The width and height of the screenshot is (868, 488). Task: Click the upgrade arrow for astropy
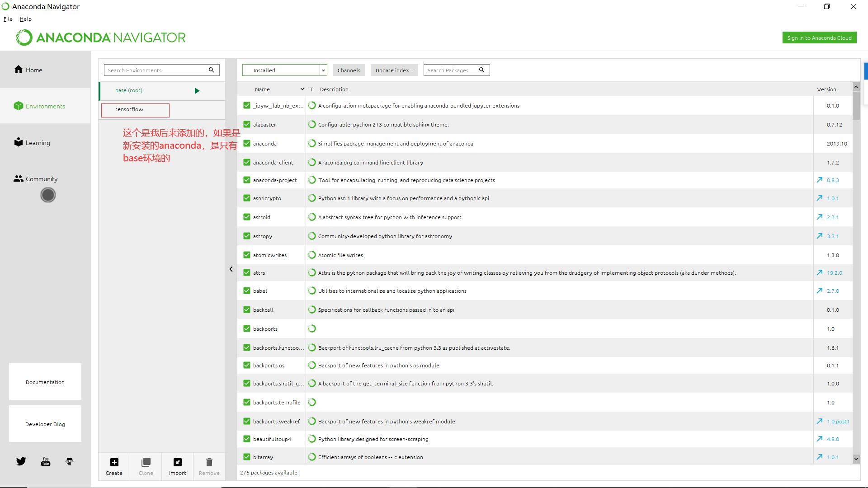[x=819, y=236]
